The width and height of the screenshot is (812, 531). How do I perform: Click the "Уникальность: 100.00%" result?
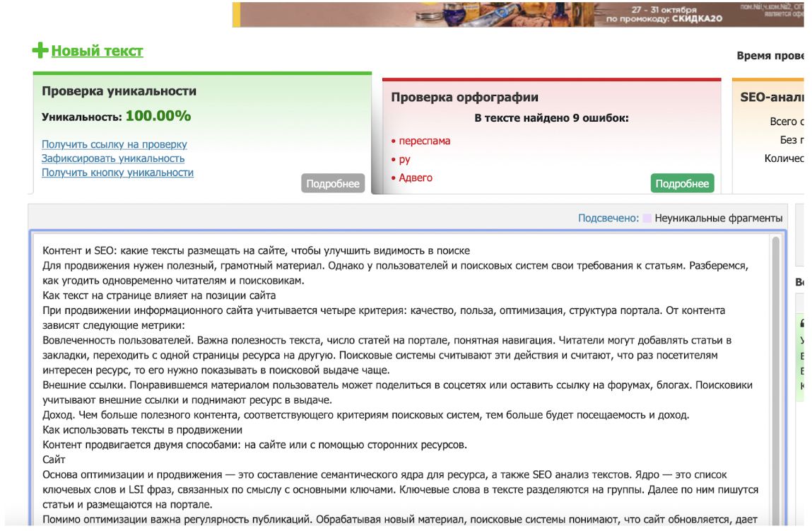point(115,115)
